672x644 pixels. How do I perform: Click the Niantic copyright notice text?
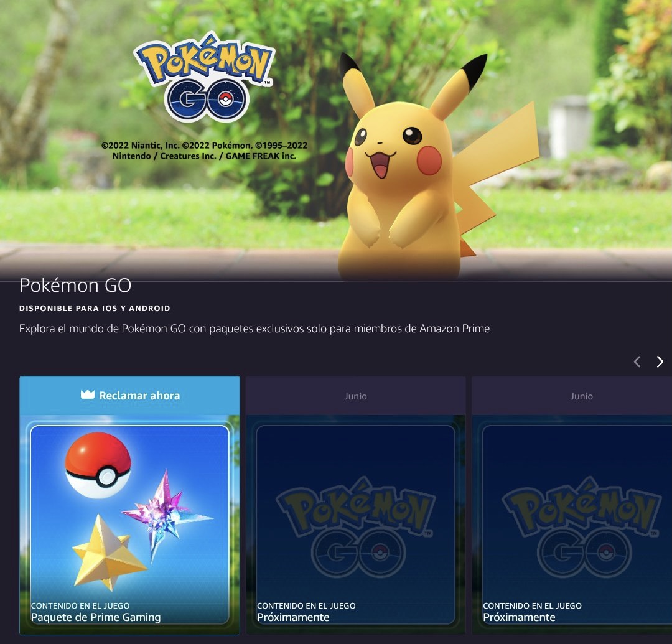(x=205, y=151)
